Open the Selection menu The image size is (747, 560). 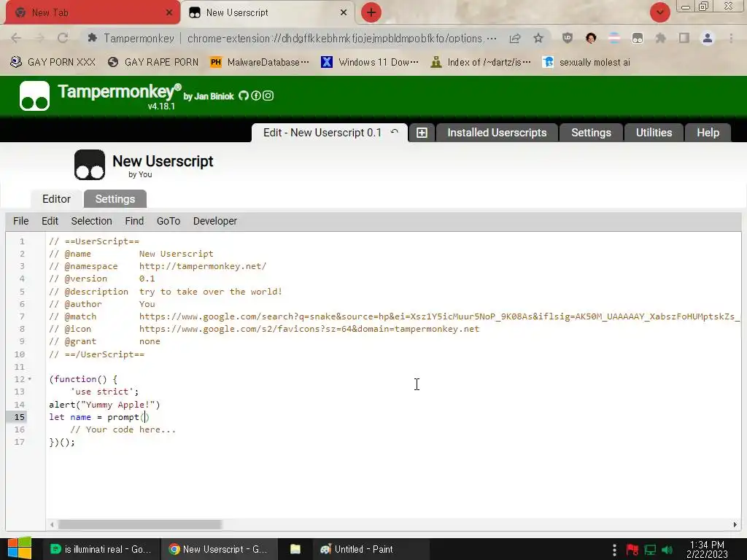click(91, 221)
